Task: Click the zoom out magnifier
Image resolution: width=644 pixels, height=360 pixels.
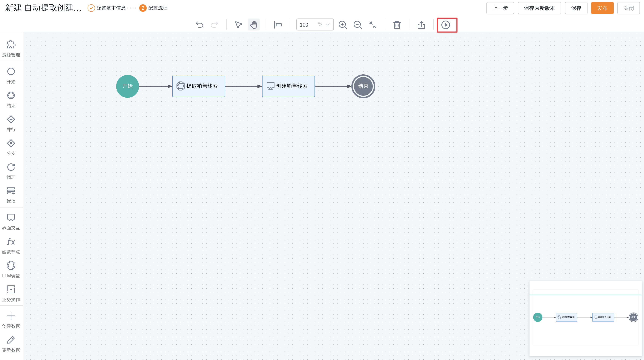Action: coord(358,25)
